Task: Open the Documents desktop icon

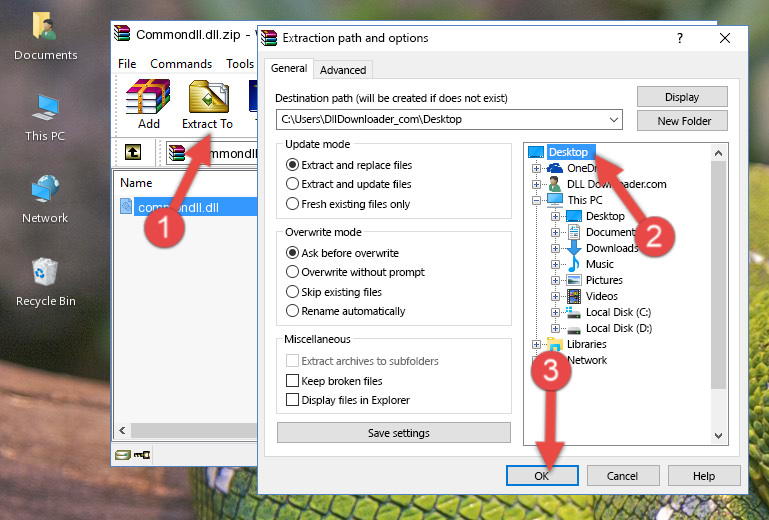Action: [x=45, y=35]
